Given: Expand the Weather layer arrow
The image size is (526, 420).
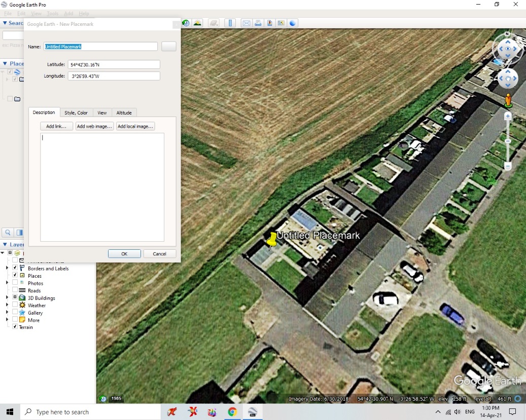Looking at the screenshot, I should (x=7, y=304).
